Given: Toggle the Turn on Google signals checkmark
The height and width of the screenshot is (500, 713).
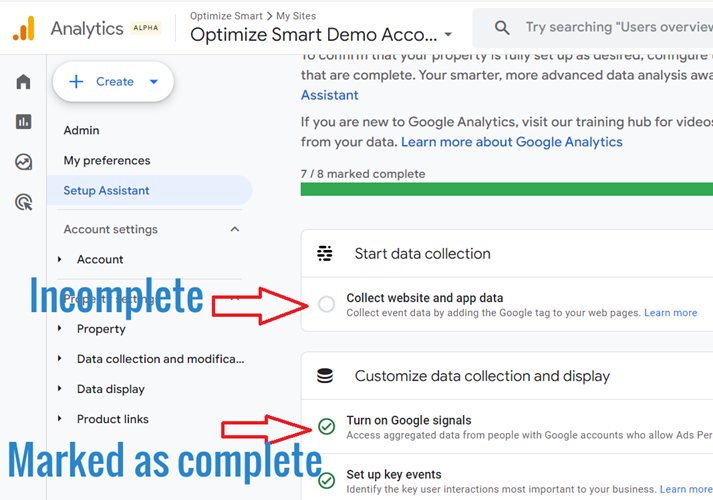Looking at the screenshot, I should pyautogui.click(x=326, y=426).
